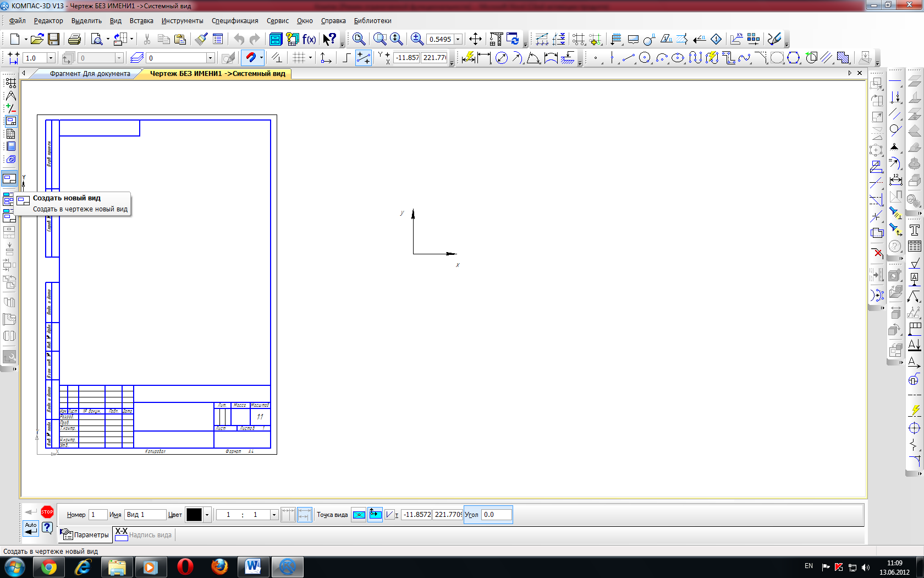Open the print dialog via printer icon

coord(74,39)
